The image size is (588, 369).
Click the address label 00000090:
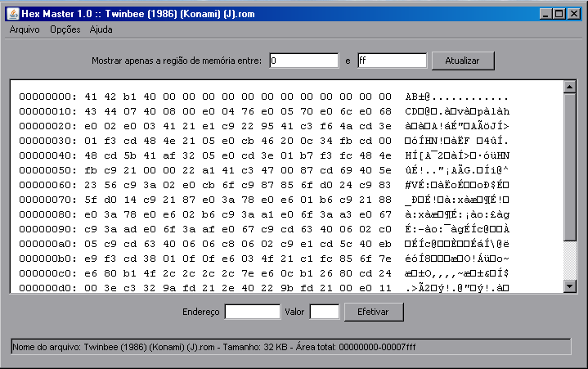tap(47, 229)
